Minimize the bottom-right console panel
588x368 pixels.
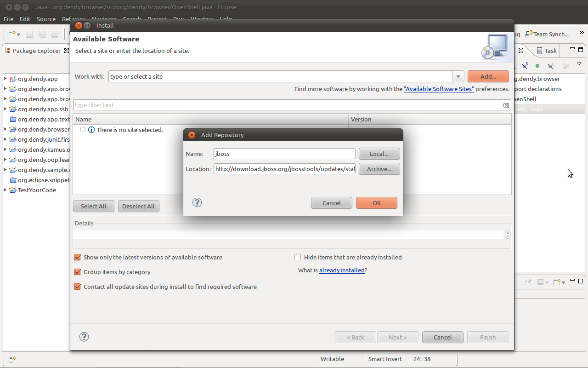tap(572, 279)
